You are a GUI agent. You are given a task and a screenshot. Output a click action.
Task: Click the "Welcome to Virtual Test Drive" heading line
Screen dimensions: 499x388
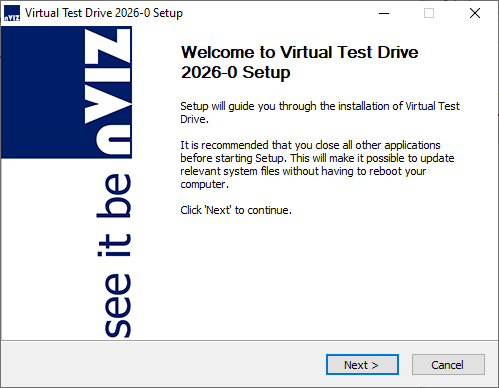tap(299, 52)
